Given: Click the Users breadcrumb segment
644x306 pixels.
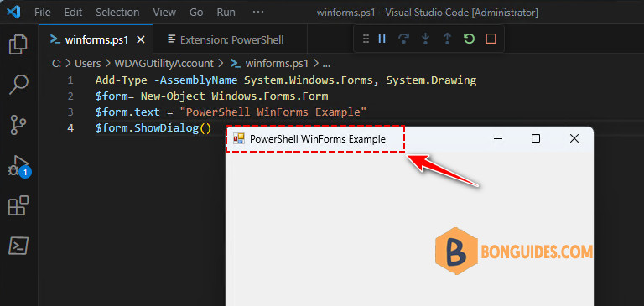Looking at the screenshot, I should 87,64.
